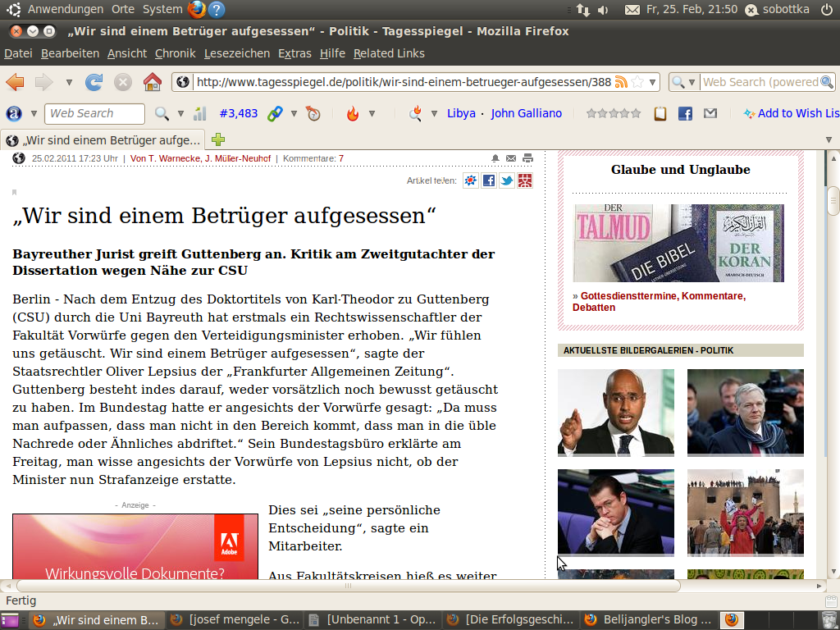Open the Datei menu
Viewport: 840px width, 630px height.
tap(18, 53)
